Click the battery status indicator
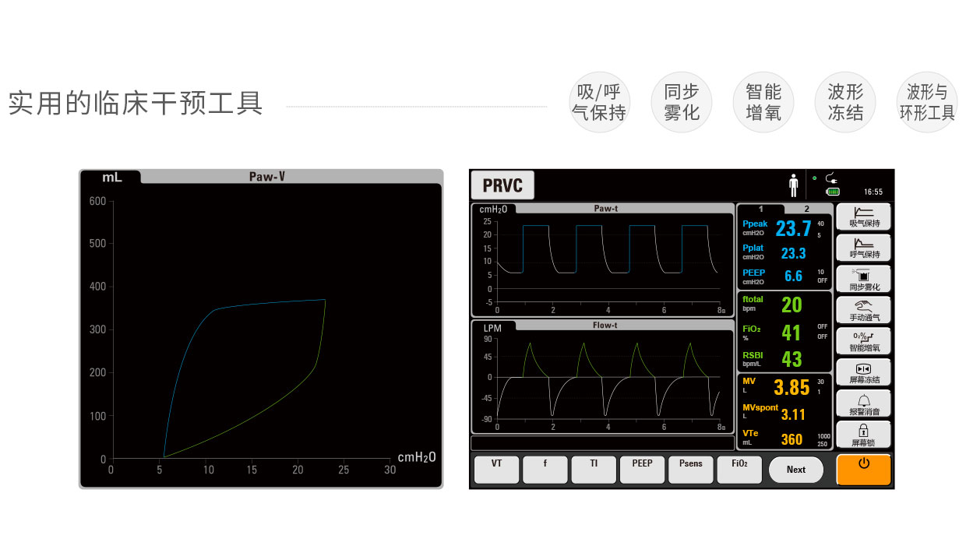The height and width of the screenshot is (560, 966). coord(833,192)
